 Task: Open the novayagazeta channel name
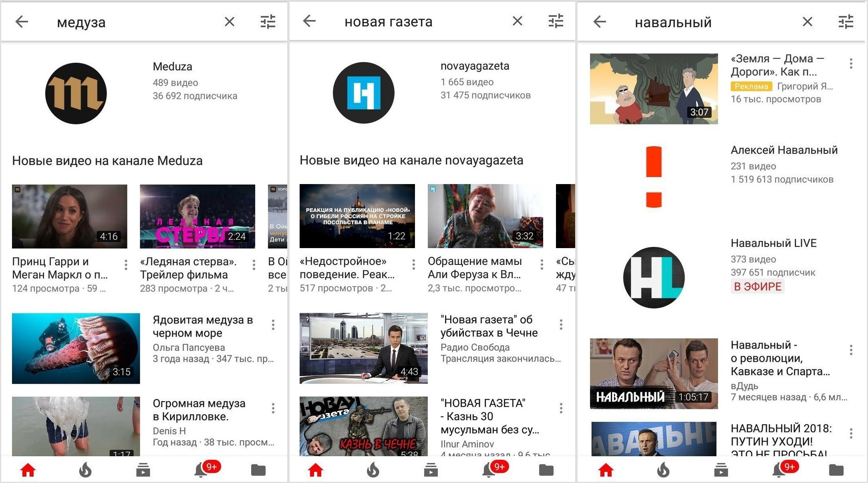(475, 66)
